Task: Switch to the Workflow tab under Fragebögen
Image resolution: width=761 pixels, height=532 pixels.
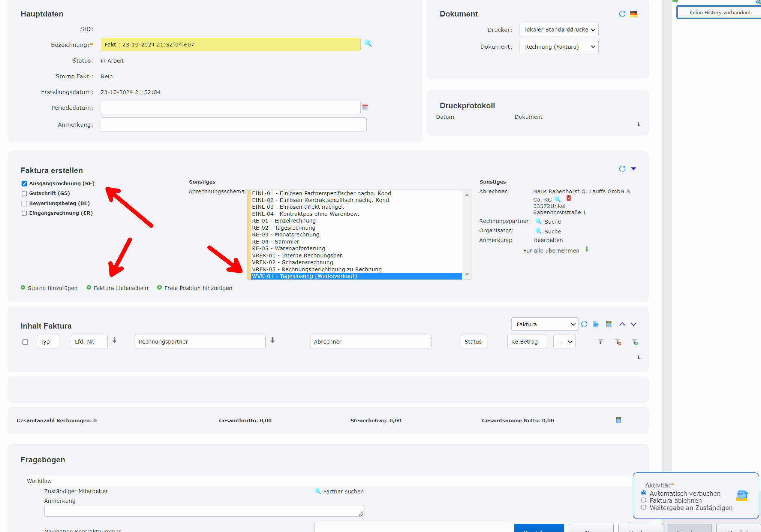Action: coord(39,481)
